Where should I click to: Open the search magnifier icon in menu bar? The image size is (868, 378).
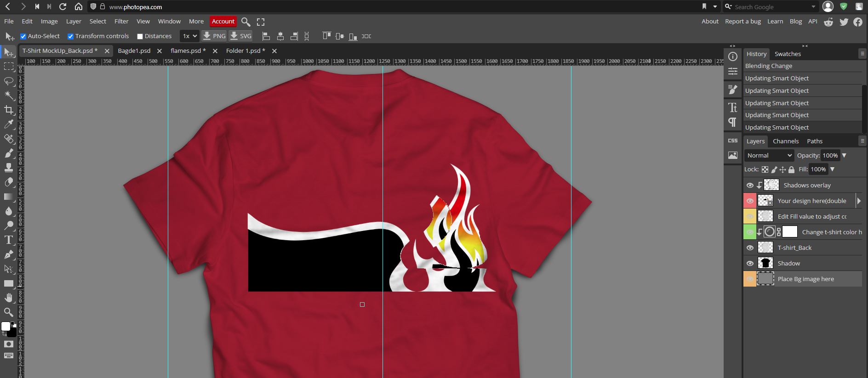tap(246, 22)
